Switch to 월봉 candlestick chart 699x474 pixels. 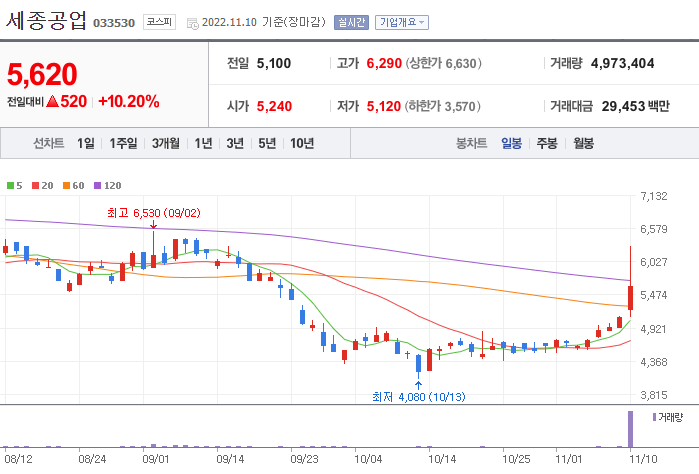click(x=583, y=143)
